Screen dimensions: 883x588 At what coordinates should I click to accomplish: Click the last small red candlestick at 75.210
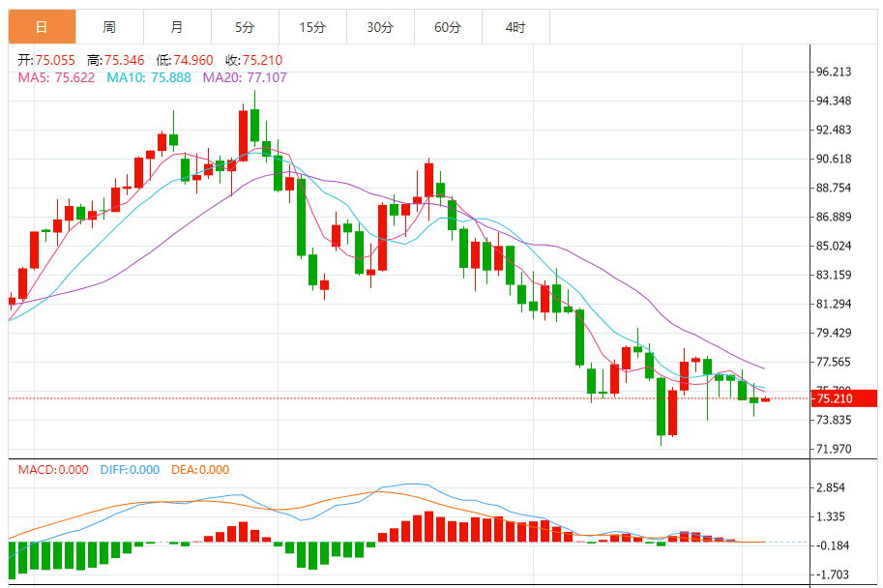tap(765, 399)
